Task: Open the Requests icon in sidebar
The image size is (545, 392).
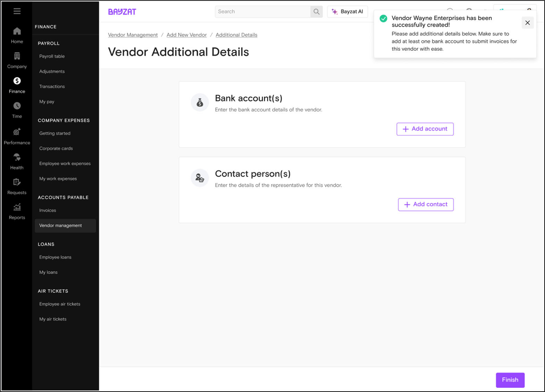Action: [17, 182]
